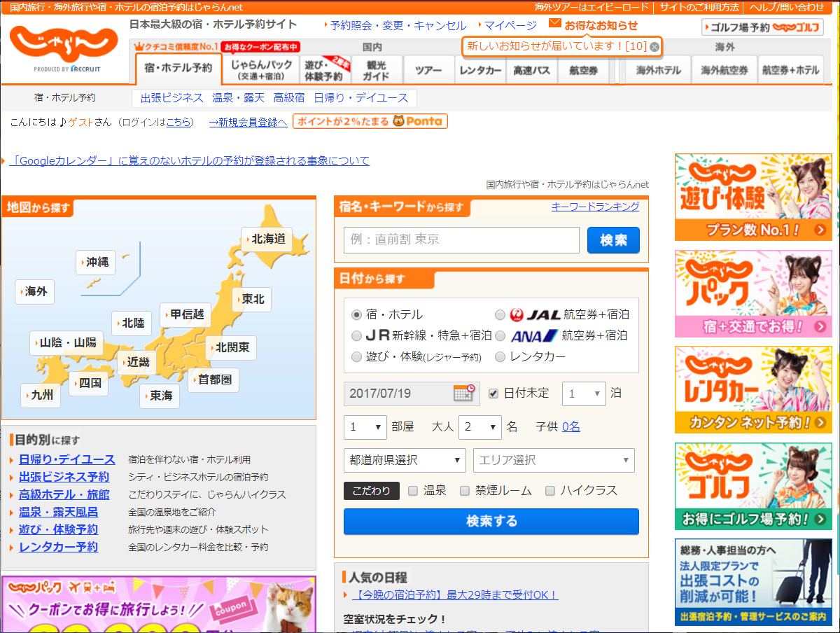The width and height of the screenshot is (840, 633).
Task: Open the 新規会員登録へ link
Action: pos(248,122)
